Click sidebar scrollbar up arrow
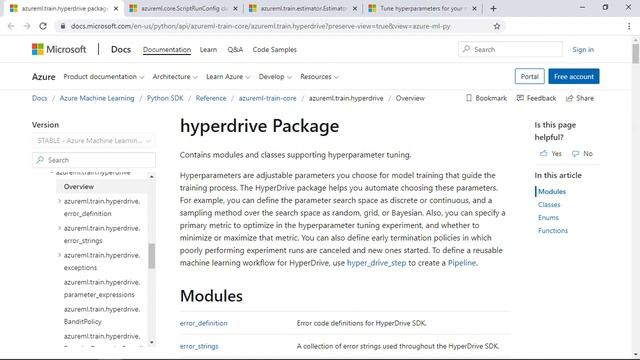Image resolution: width=640 pixels, height=360 pixels. click(x=151, y=177)
